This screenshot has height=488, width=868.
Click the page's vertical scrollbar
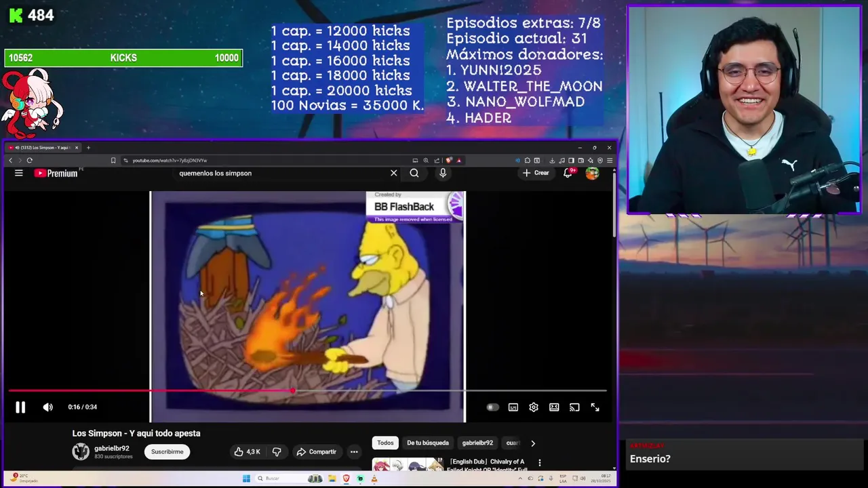click(x=614, y=203)
